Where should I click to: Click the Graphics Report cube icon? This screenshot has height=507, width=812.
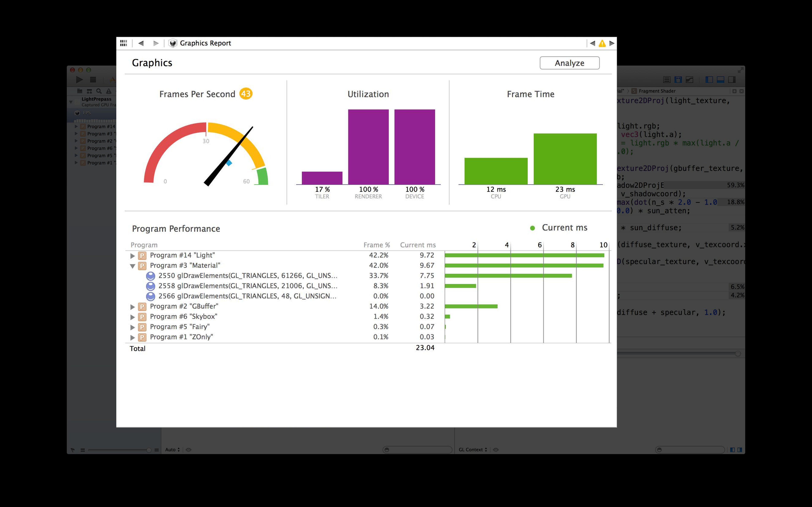pyautogui.click(x=173, y=43)
